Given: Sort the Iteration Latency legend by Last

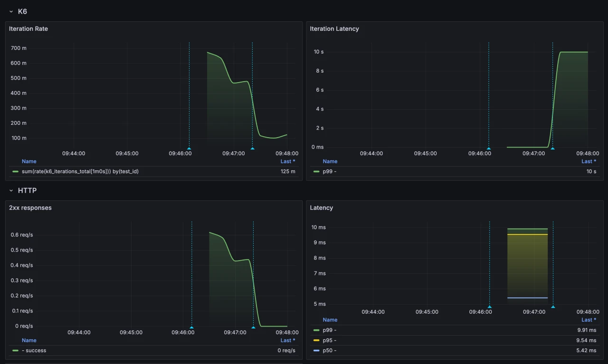Looking at the screenshot, I should click(x=588, y=161).
